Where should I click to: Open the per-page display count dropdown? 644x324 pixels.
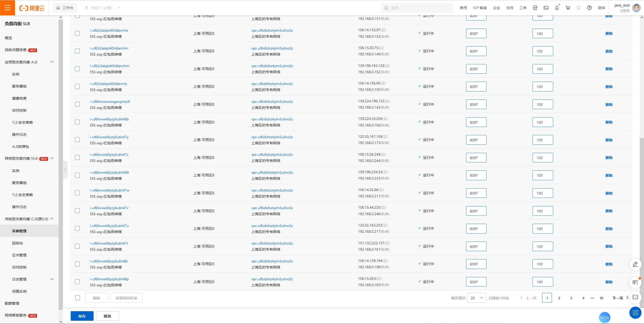click(476, 298)
